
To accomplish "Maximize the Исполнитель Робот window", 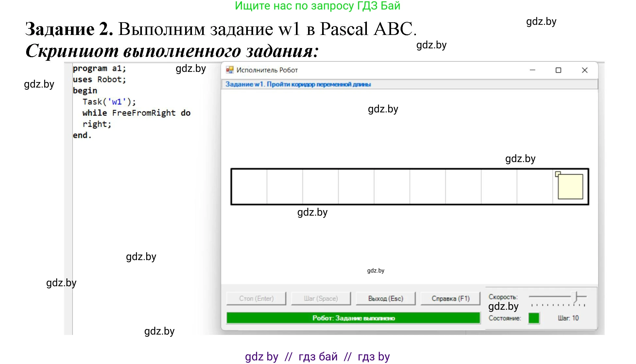I will [x=559, y=70].
